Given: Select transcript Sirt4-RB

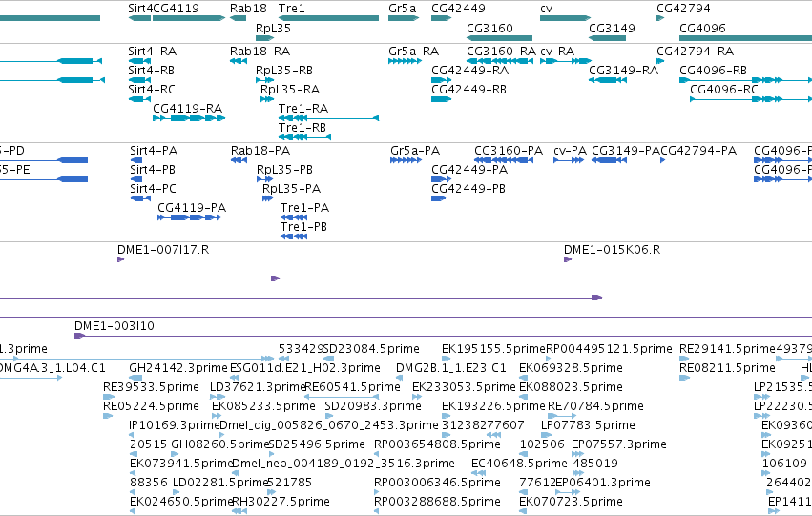Looking at the screenshot, I should tap(139, 80).
